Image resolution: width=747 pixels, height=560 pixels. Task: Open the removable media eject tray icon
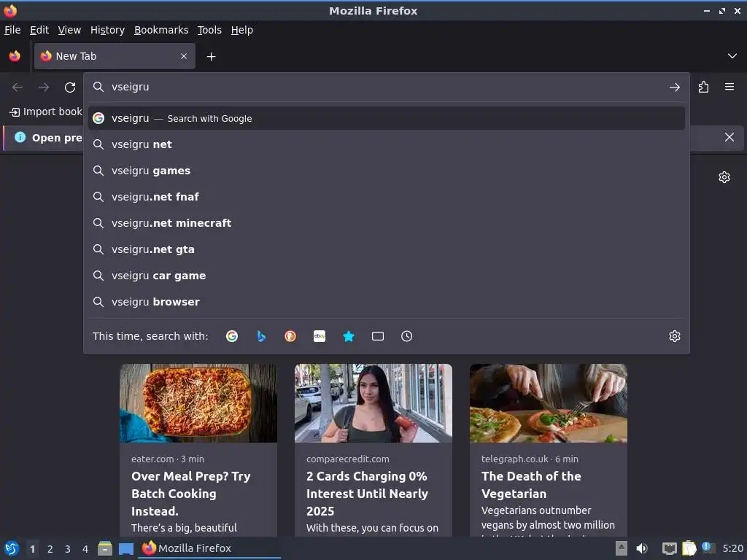click(622, 548)
